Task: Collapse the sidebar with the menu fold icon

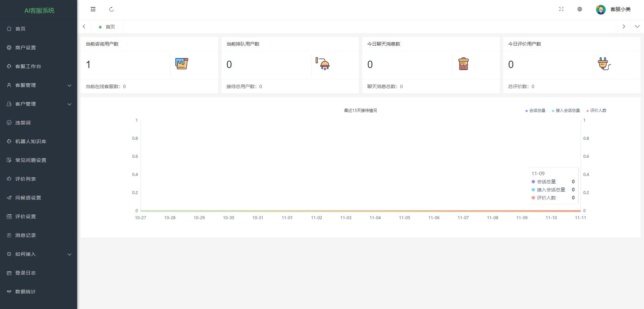Action: tap(93, 9)
